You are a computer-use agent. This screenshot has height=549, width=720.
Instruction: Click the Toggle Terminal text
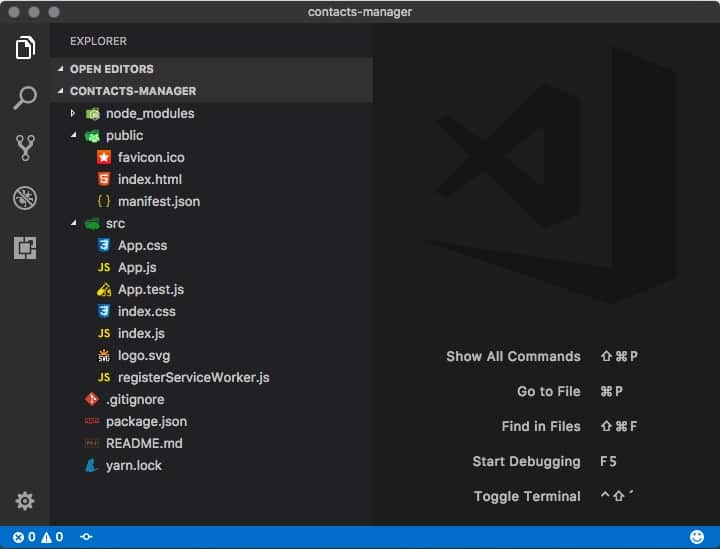(527, 497)
